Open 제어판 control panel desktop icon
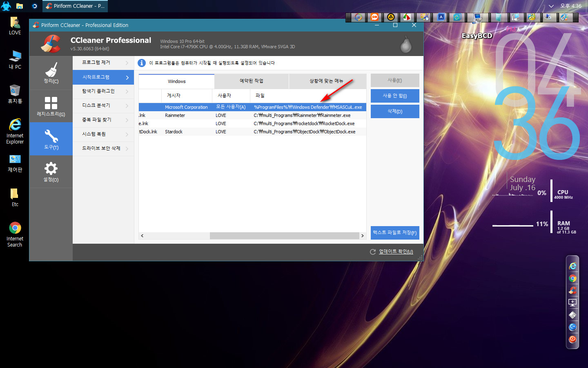The height and width of the screenshot is (368, 588). coord(15,163)
